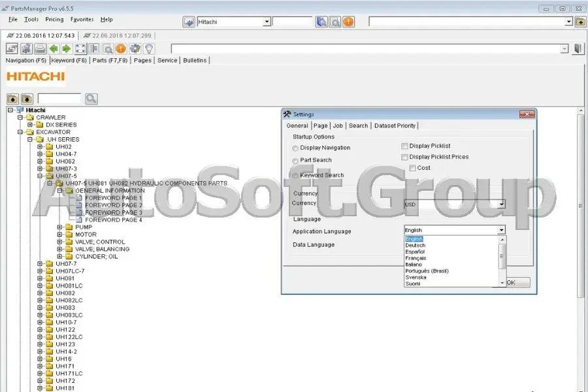Screen dimensions: 588x392
Task: Expand the DX SERIES tree node
Action: [30, 125]
